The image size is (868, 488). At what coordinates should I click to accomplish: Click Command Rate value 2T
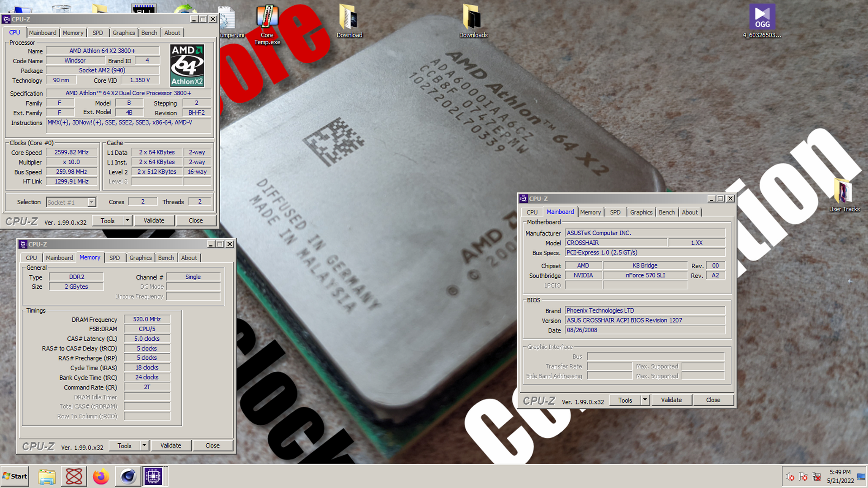pyautogui.click(x=147, y=387)
